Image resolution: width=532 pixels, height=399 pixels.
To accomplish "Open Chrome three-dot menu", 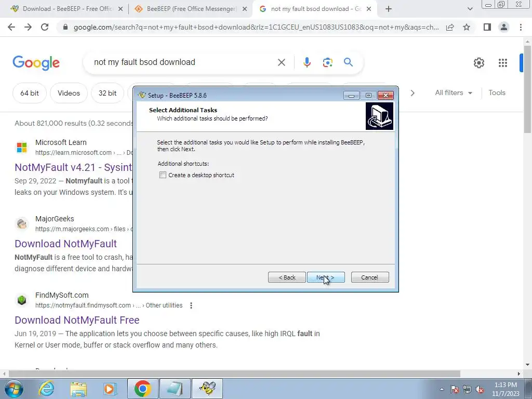I will coord(521,27).
